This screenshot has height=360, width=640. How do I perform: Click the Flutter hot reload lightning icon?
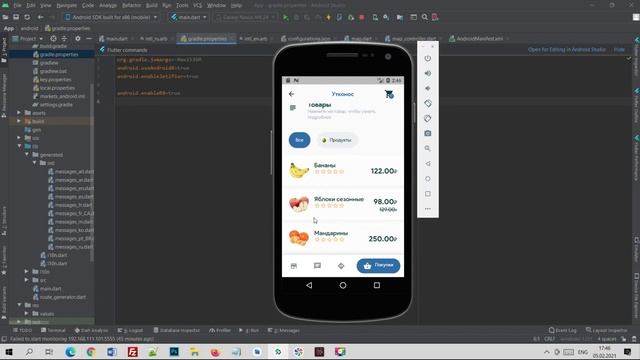click(328, 18)
